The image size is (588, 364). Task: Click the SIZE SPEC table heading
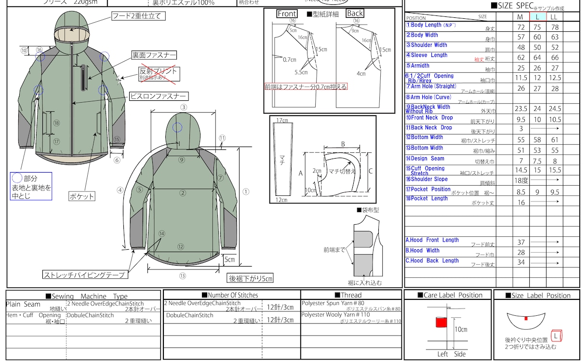click(512, 6)
